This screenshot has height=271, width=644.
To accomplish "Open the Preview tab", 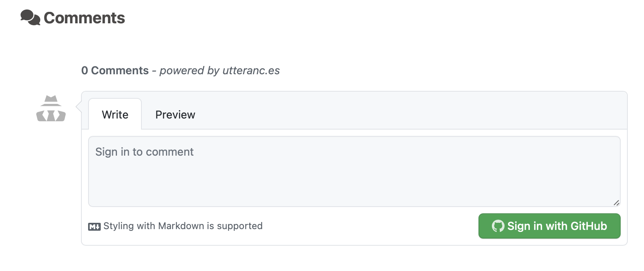I will [x=175, y=115].
